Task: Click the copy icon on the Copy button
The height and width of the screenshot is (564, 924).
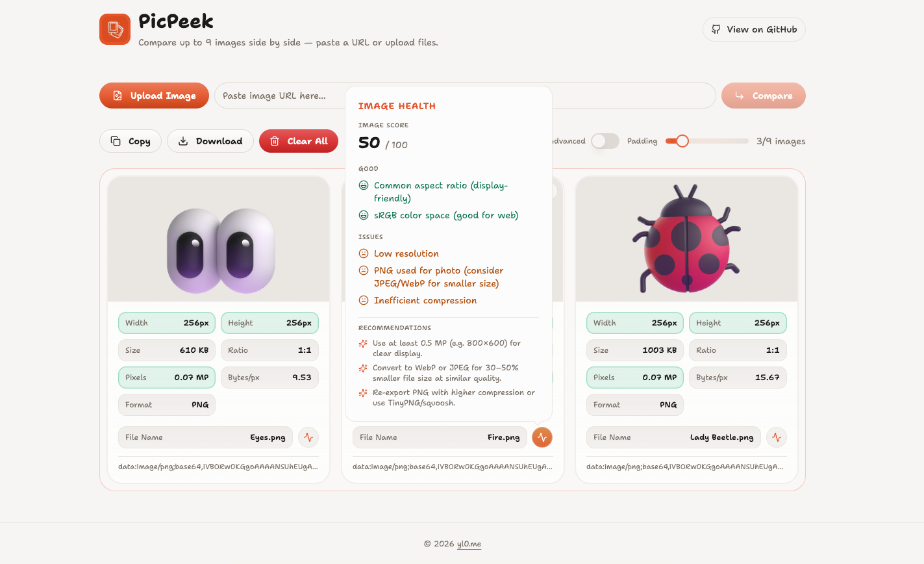Action: [x=116, y=140]
